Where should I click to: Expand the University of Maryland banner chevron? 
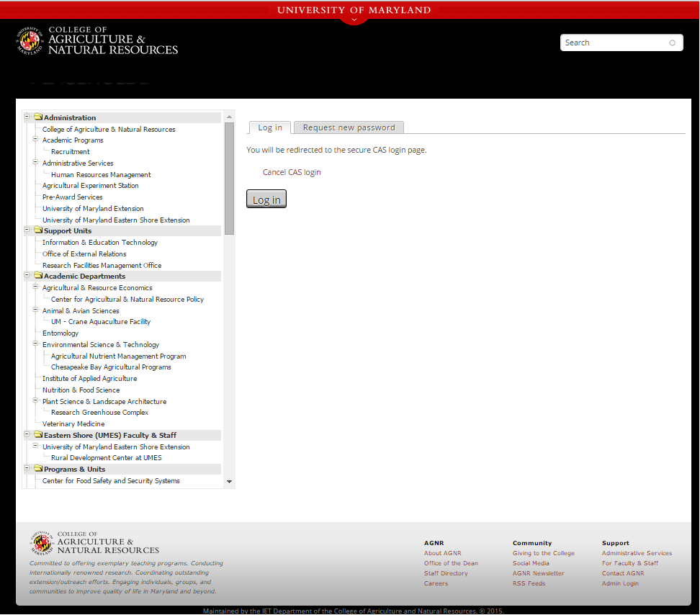[x=354, y=19]
